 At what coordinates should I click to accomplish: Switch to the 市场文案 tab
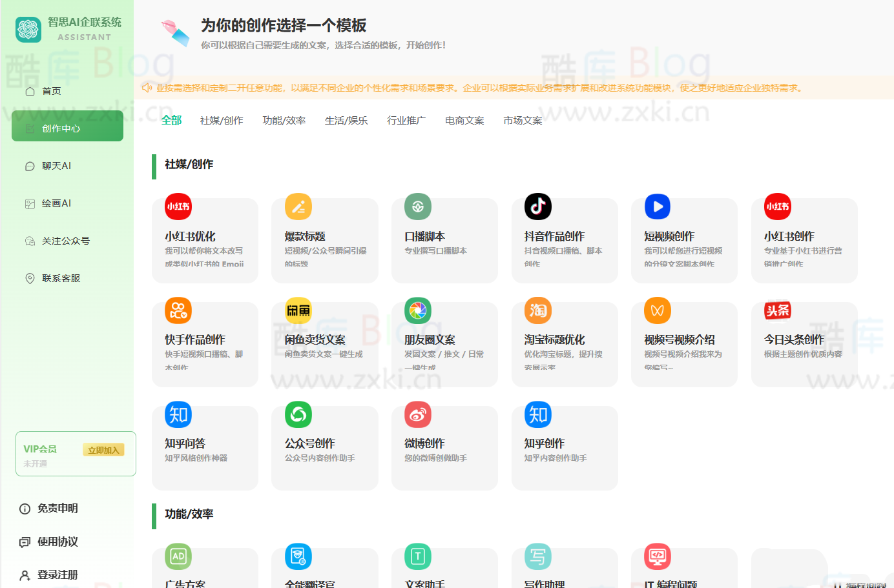(523, 121)
